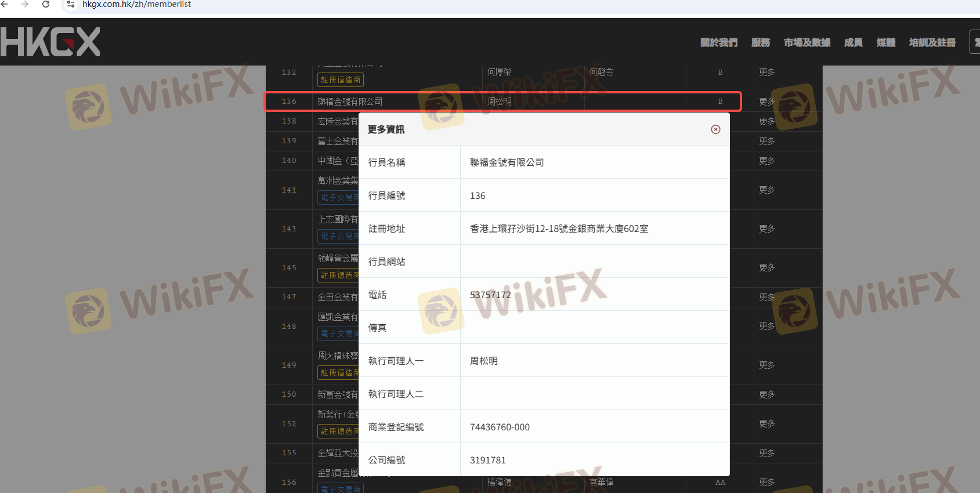Close the 更多資訊 popup dialog
The image size is (980, 493).
click(x=715, y=129)
